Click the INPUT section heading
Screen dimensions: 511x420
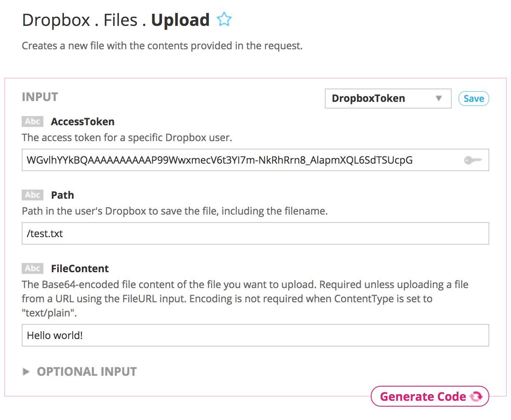point(40,96)
